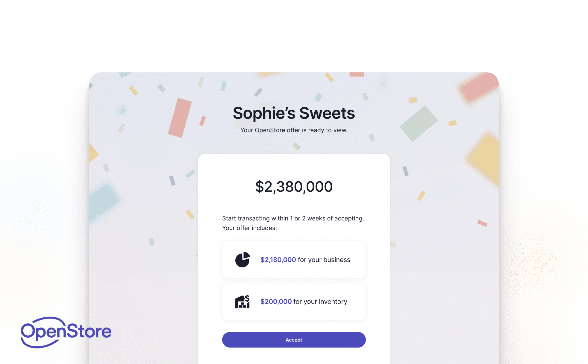Image resolution: width=588 pixels, height=364 pixels.
Task: Click the $2,380,000 total offer amount
Action: [293, 186]
